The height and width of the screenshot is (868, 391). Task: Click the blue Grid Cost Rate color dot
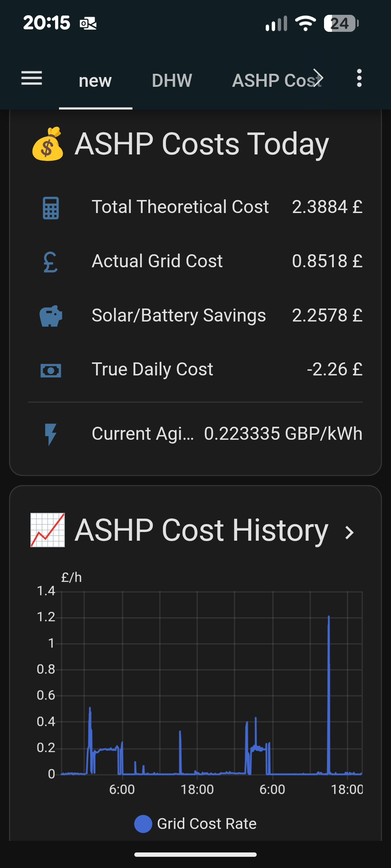click(x=143, y=824)
